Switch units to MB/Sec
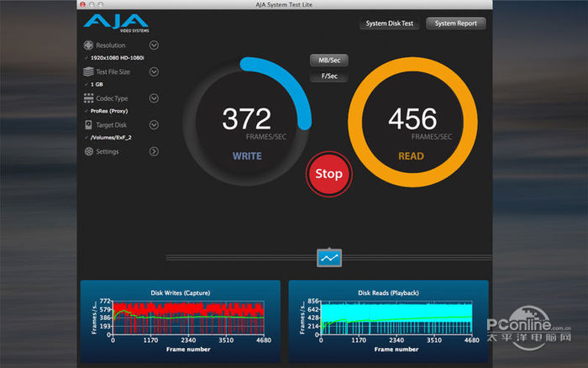Screen dimensions: 588x368 point(329,60)
